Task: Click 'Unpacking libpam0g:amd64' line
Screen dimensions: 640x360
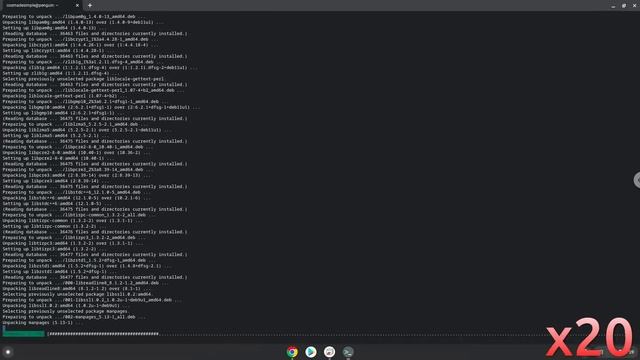Action: pyautogui.click(x=83, y=22)
